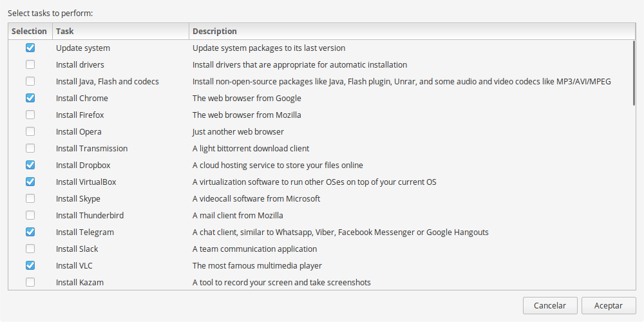
Task: Select the 'Install Chrome' task name
Action: (82, 98)
